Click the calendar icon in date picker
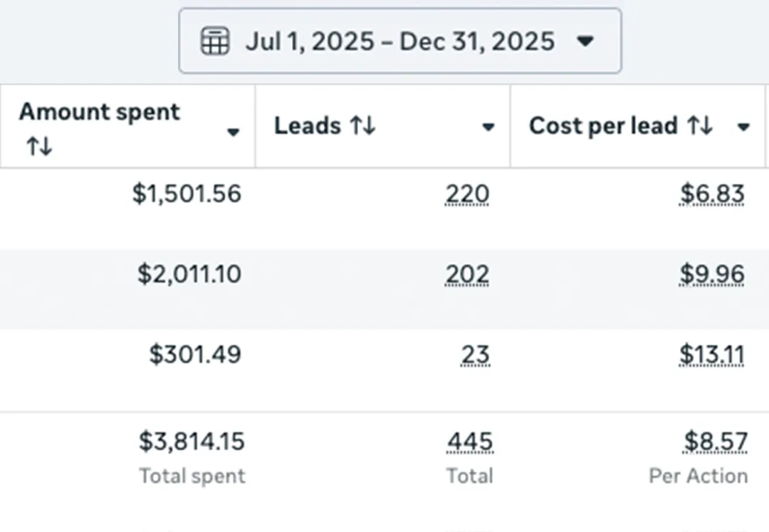This screenshot has height=532, width=769. (215, 41)
